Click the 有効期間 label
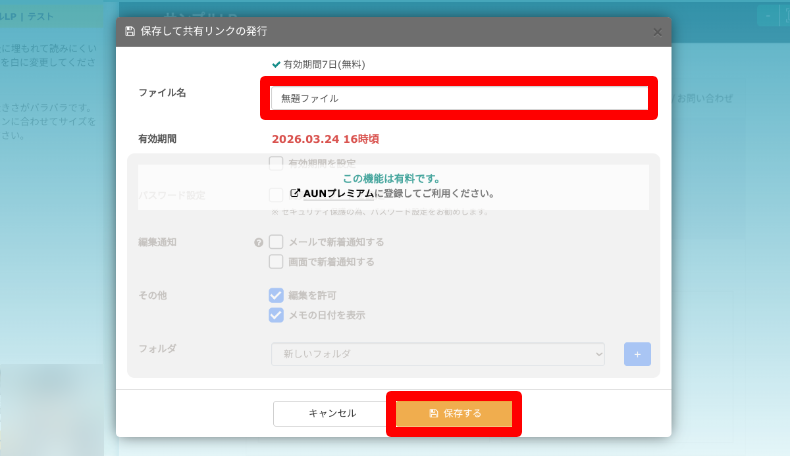The height and width of the screenshot is (456, 790). [x=157, y=139]
